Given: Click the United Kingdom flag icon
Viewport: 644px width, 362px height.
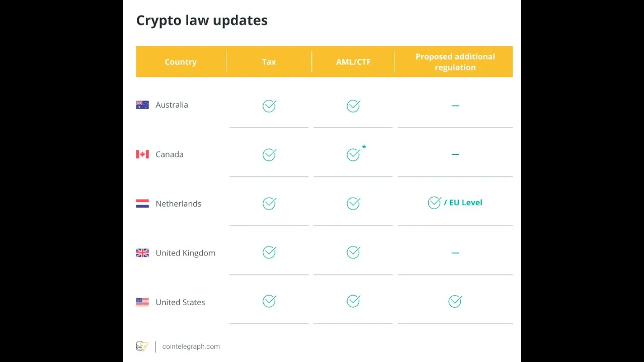Looking at the screenshot, I should (142, 253).
